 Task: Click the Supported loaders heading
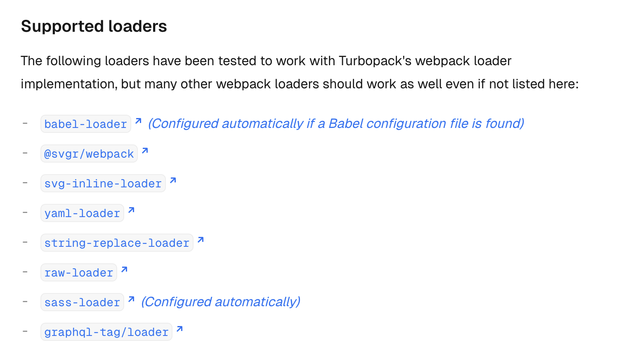coord(94,26)
